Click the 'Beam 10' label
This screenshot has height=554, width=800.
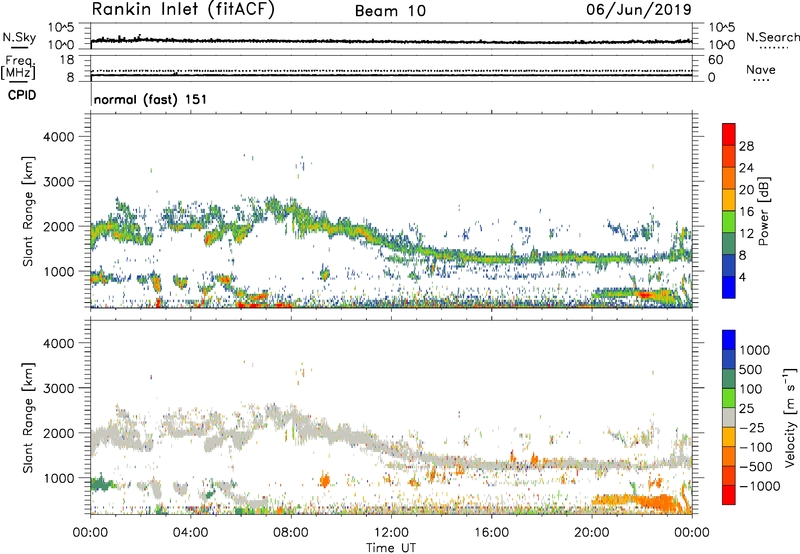tap(390, 11)
